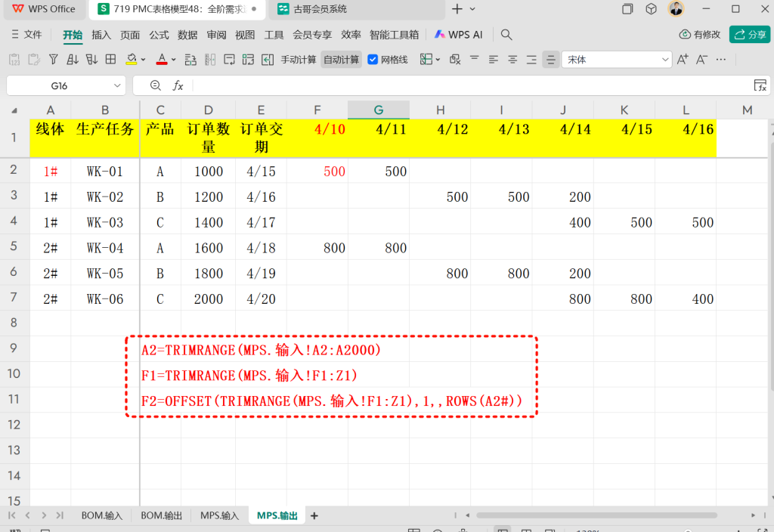
Task: Click the 有修改 cloud status button
Action: (700, 35)
